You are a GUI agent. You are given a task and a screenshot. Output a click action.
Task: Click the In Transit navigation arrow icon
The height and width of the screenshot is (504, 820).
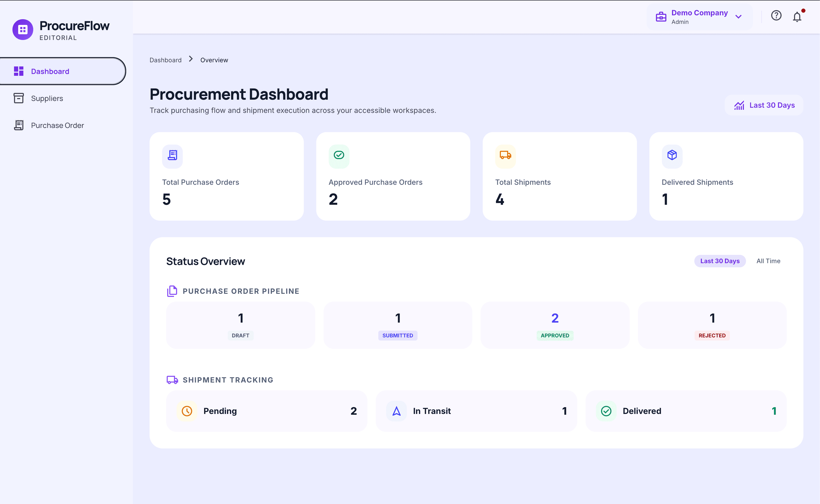click(x=396, y=411)
